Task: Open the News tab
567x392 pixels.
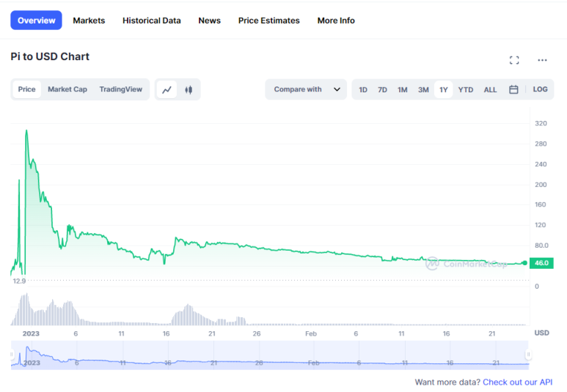Action: (x=209, y=21)
